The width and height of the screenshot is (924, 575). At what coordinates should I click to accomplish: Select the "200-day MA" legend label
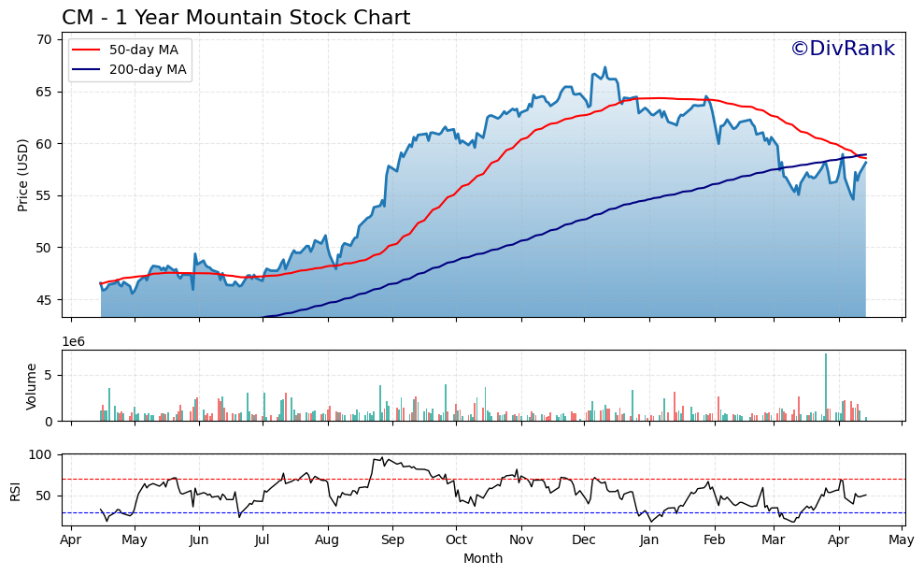[148, 69]
